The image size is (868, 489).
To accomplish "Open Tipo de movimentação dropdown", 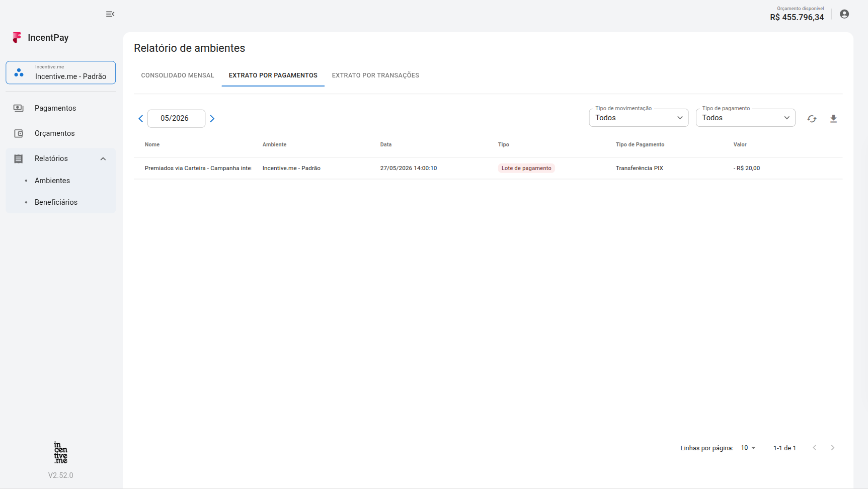I will click(639, 118).
